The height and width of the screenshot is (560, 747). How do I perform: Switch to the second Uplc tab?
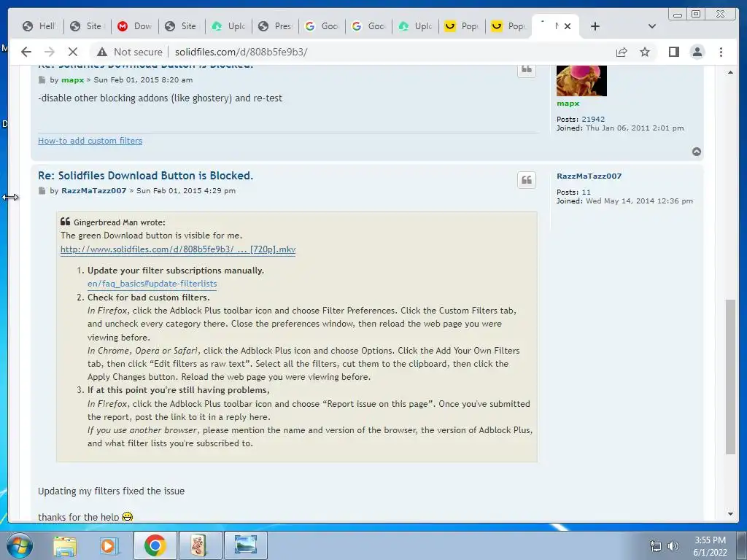click(x=415, y=26)
